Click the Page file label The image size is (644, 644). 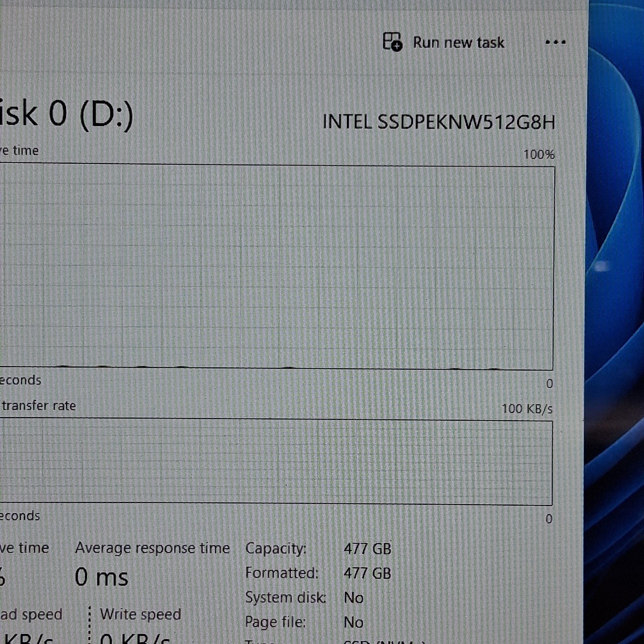tap(275, 622)
